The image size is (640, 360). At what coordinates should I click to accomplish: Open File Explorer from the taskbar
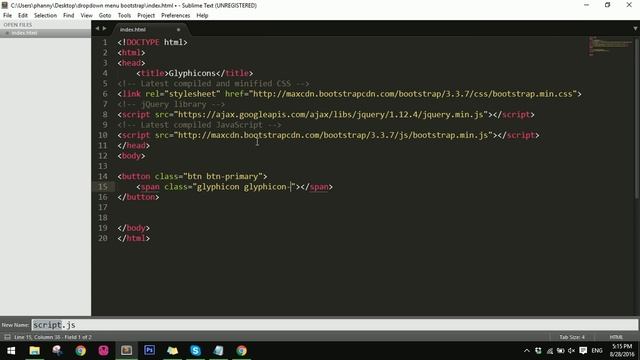(x=34, y=351)
